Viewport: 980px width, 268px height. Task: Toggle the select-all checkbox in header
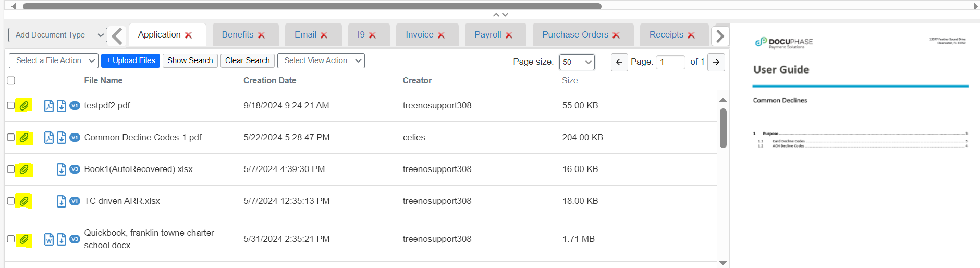tap(11, 80)
